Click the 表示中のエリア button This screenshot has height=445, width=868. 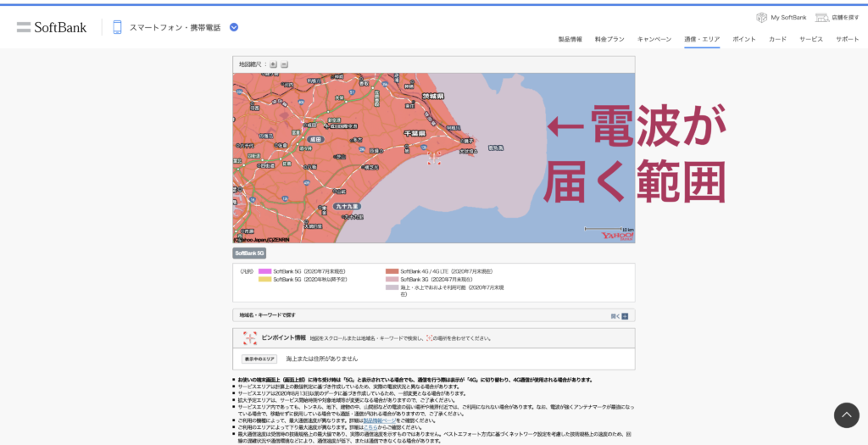(259, 359)
